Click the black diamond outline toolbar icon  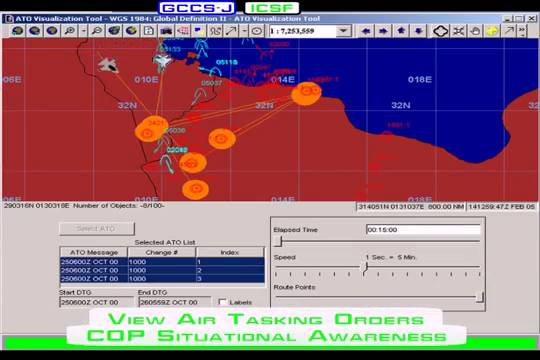tap(440, 31)
